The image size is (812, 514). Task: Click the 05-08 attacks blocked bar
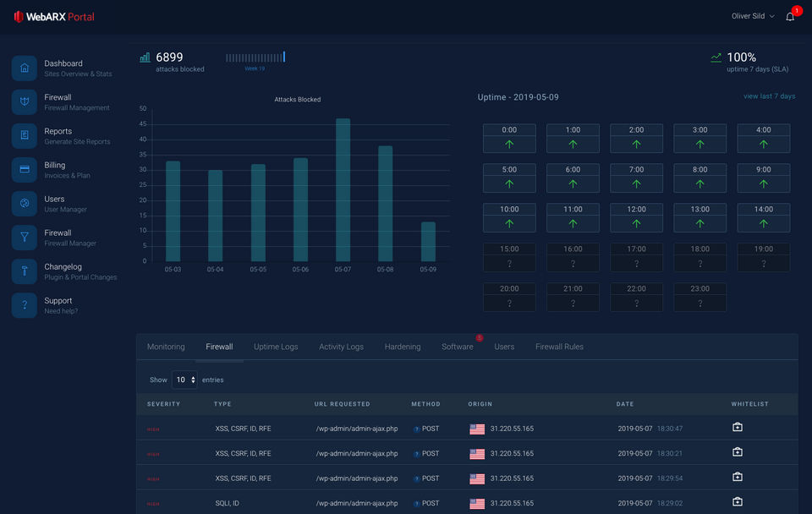386,204
